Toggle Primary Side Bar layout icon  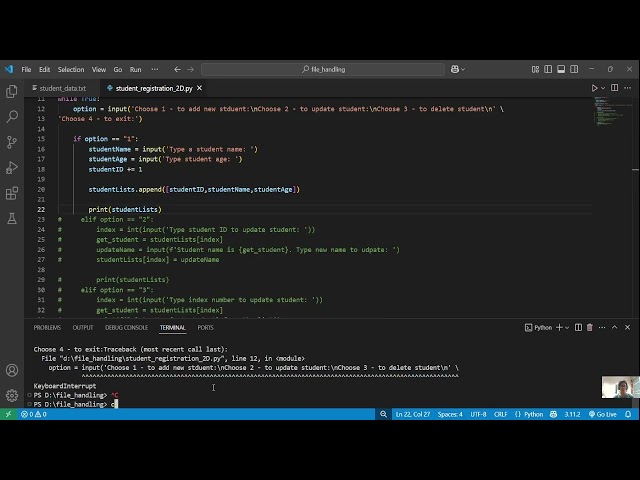click(x=548, y=69)
